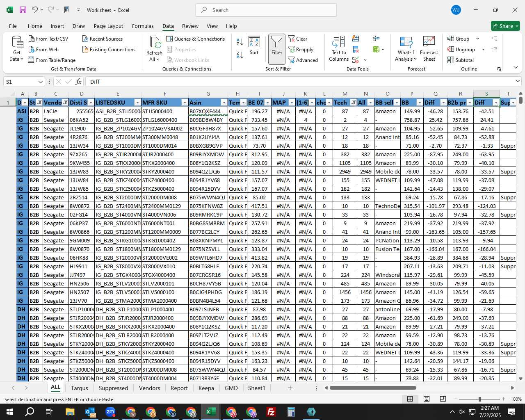This screenshot has width=525, height=420.
Task: Open the File menu
Action: tap(13, 26)
